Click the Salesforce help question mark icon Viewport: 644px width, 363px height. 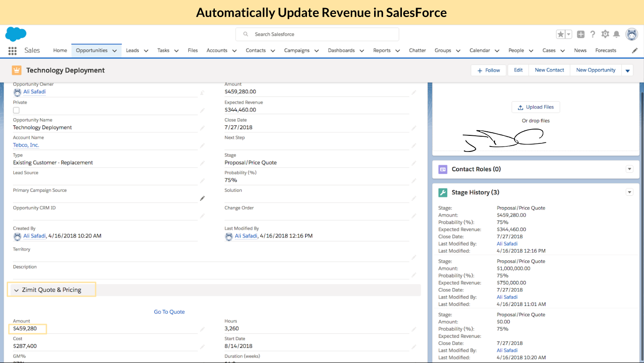593,34
